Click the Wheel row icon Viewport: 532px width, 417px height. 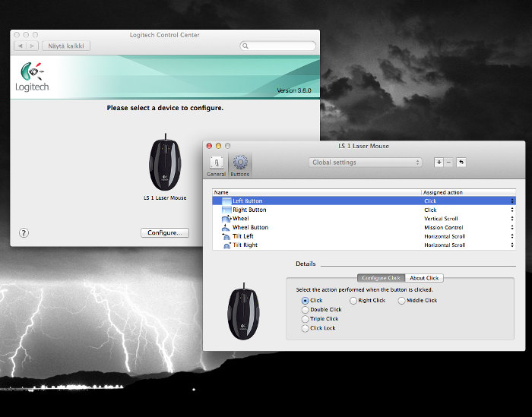pos(226,219)
